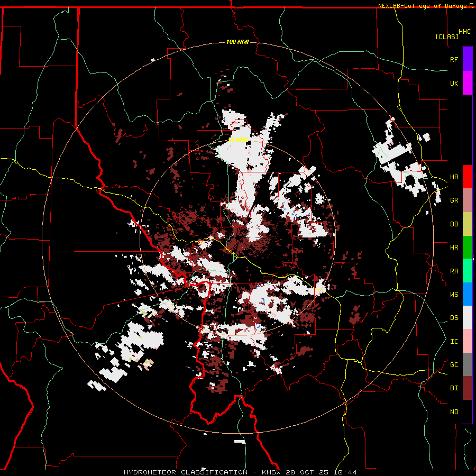Click the ND legend label
Screen dimensions: 476x476
coord(454,412)
